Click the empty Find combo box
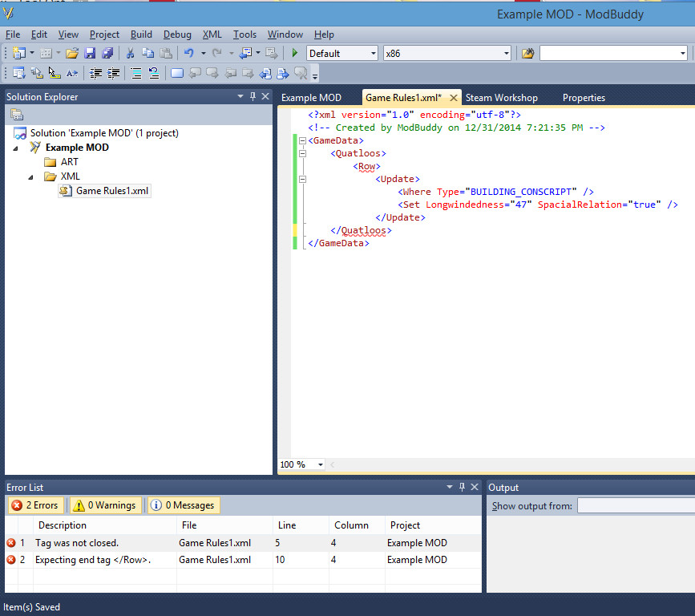Screen dimensions: 695x616 click(x=613, y=53)
